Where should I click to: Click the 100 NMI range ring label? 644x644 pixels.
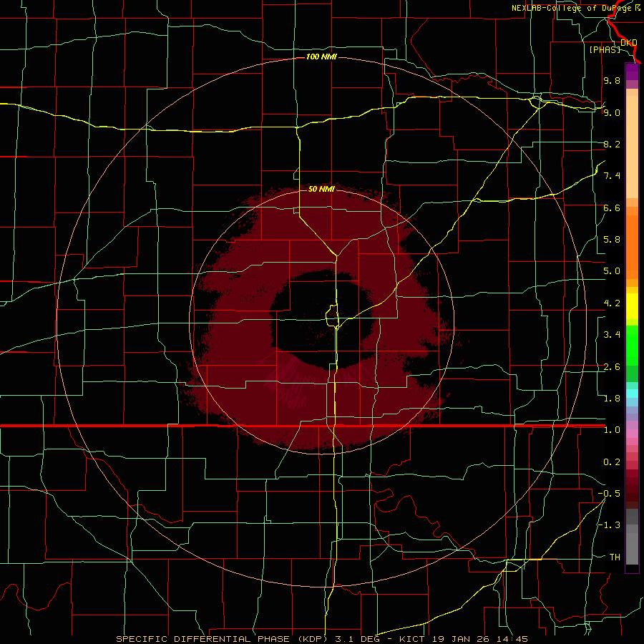321,57
